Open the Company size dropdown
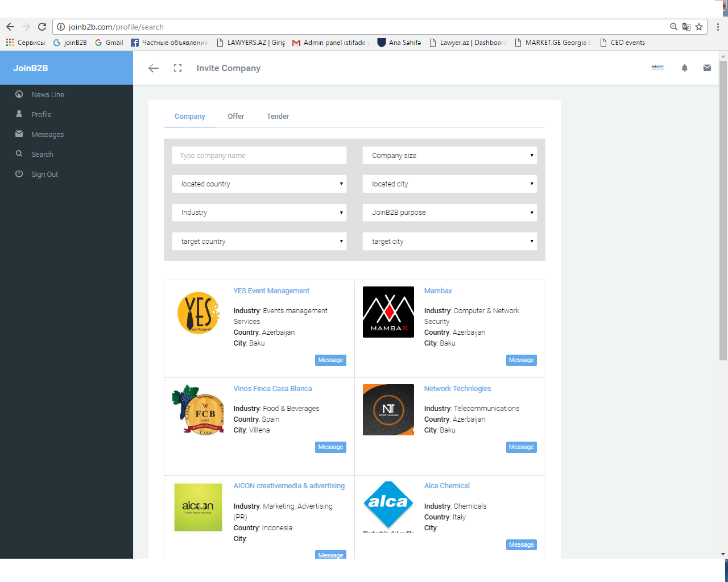 click(450, 156)
